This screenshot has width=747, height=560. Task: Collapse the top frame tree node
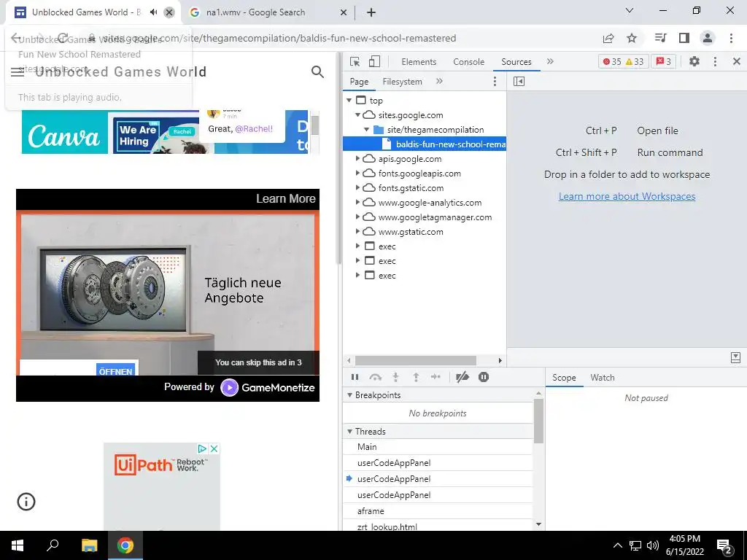pos(349,100)
